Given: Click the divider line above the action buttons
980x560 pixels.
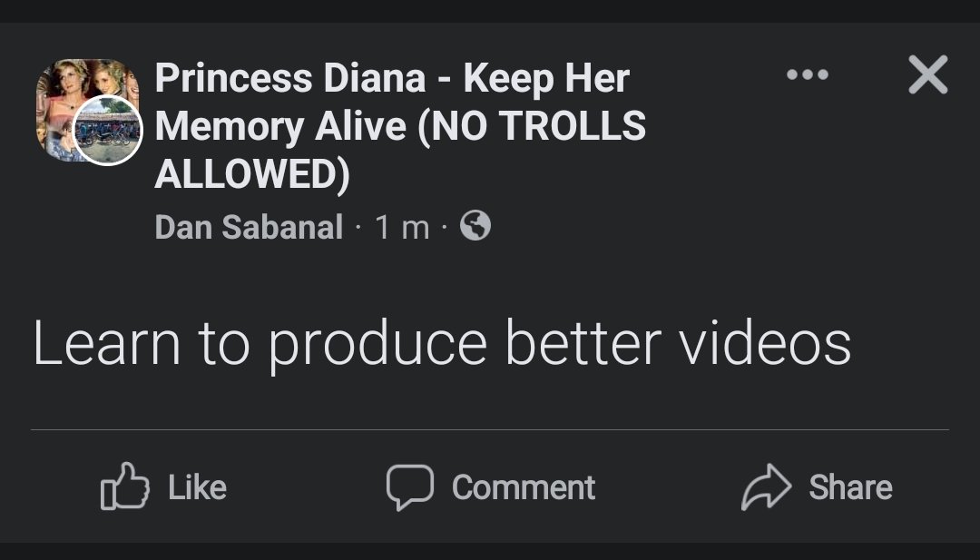Looking at the screenshot, I should (x=490, y=429).
